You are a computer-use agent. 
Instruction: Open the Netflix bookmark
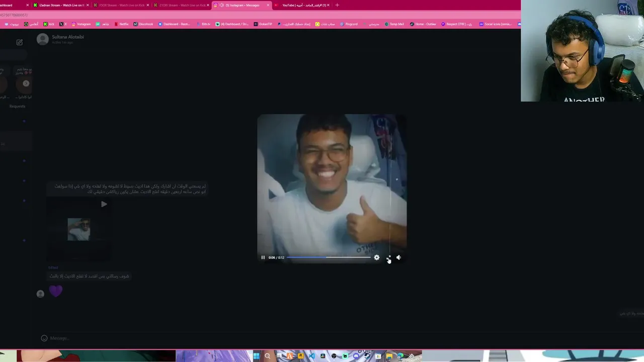(x=121, y=24)
